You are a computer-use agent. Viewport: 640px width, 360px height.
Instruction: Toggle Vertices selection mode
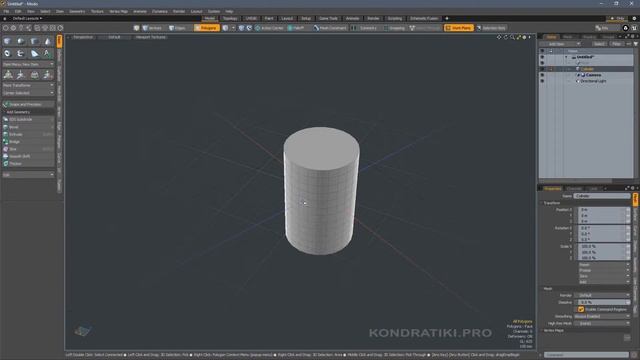[x=152, y=28]
